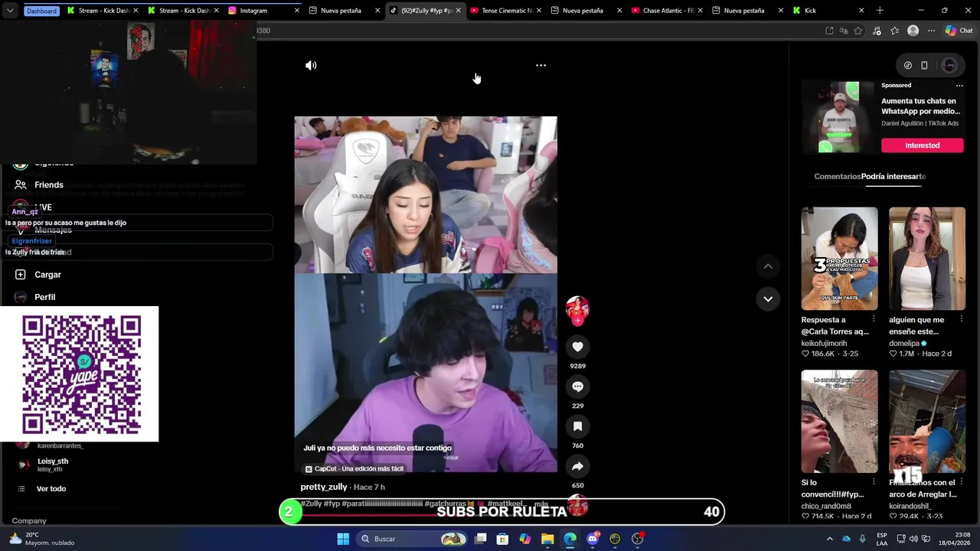Open Perfil in the TikTok sidebar
Image resolution: width=980 pixels, height=551 pixels.
pyautogui.click(x=44, y=297)
